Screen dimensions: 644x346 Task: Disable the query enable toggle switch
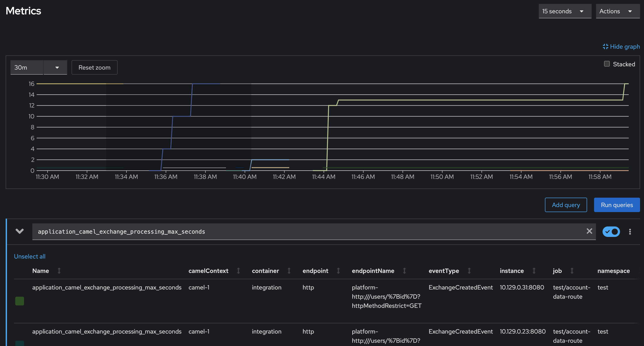click(x=611, y=231)
